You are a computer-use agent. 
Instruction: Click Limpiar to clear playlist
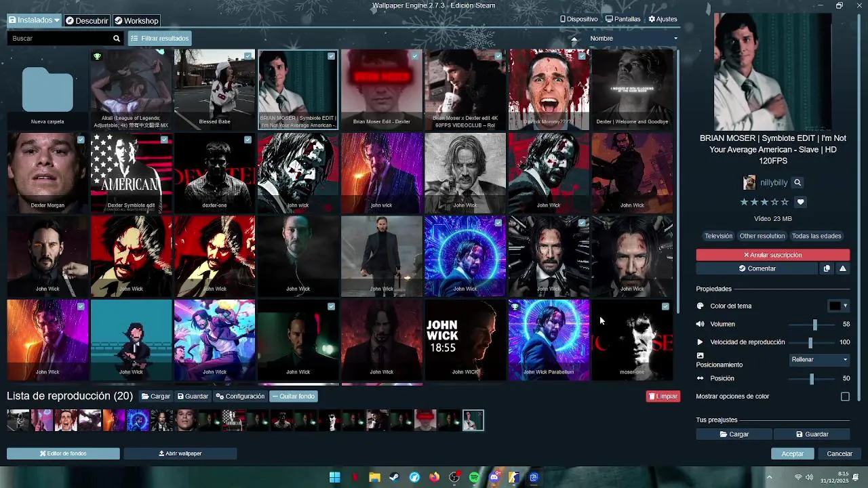663,396
